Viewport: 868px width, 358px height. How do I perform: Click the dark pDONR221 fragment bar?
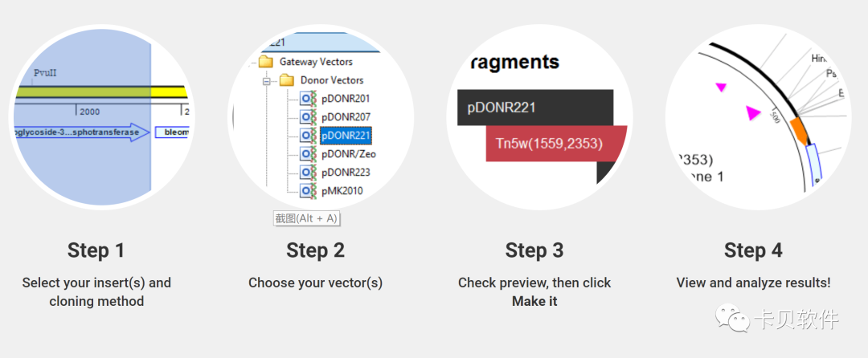[x=535, y=108]
